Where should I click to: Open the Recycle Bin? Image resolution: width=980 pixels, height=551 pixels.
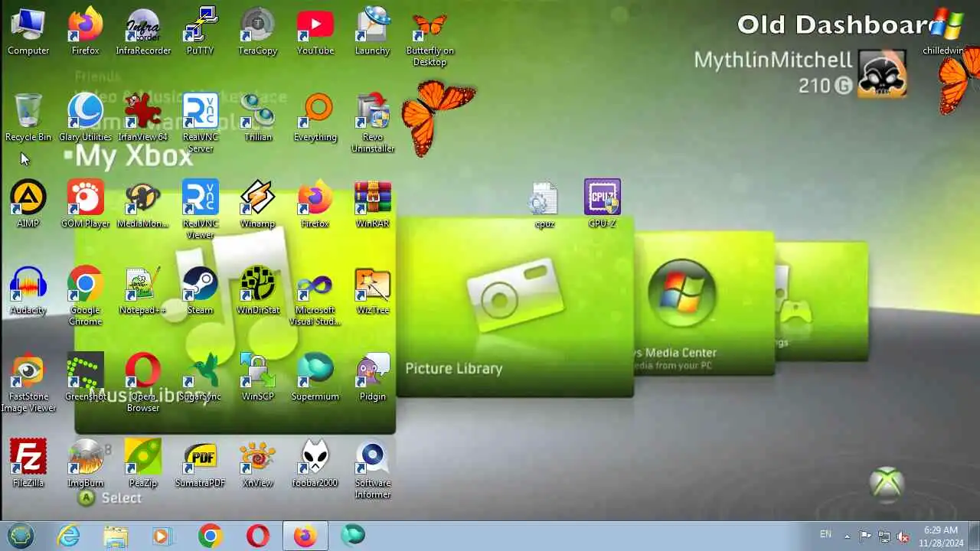click(x=28, y=118)
